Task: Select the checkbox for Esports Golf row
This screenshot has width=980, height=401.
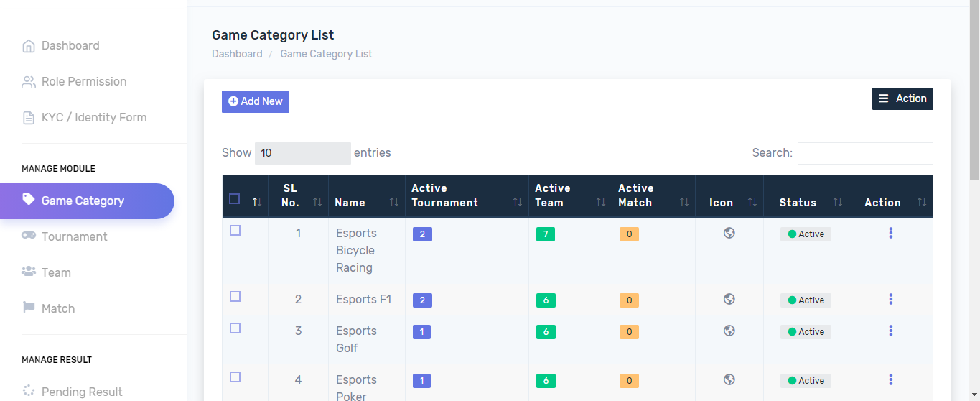Action: 235,328
